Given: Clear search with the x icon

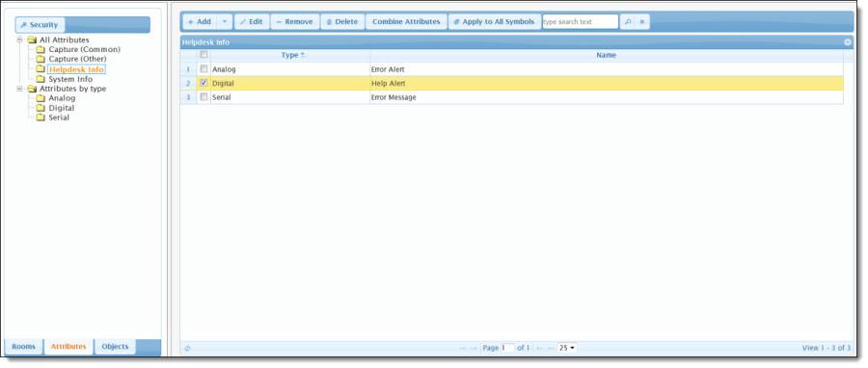Looking at the screenshot, I should coord(642,22).
